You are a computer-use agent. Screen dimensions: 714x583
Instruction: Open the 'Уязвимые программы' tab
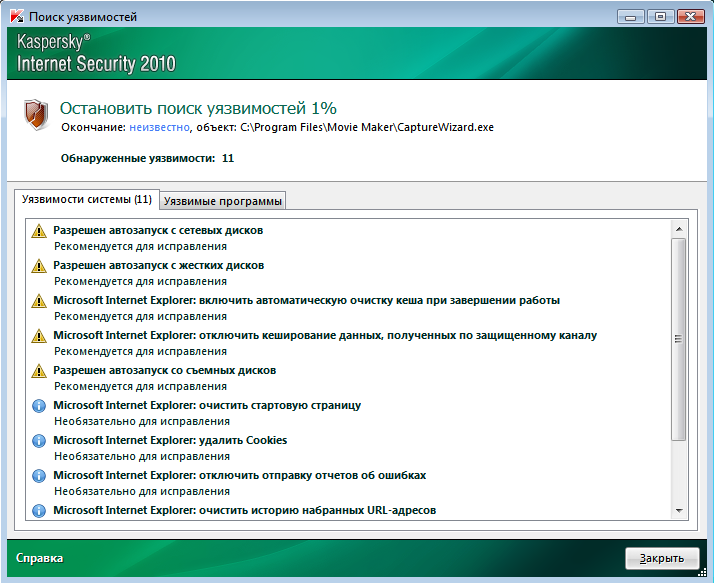(x=223, y=201)
